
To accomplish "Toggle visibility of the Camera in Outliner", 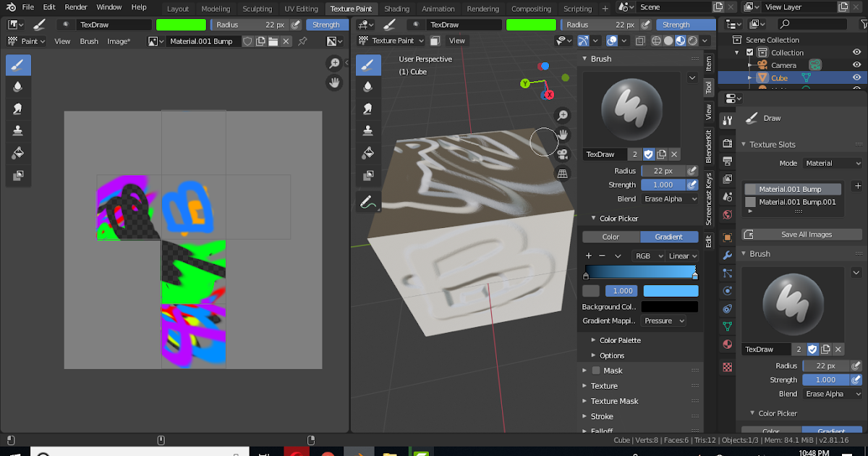I will 858,64.
